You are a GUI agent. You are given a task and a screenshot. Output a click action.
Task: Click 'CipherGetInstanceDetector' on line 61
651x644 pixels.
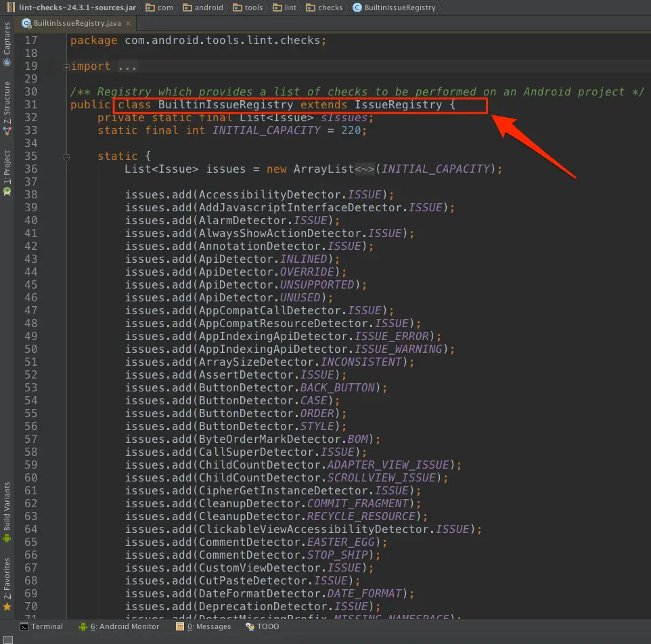click(x=283, y=491)
